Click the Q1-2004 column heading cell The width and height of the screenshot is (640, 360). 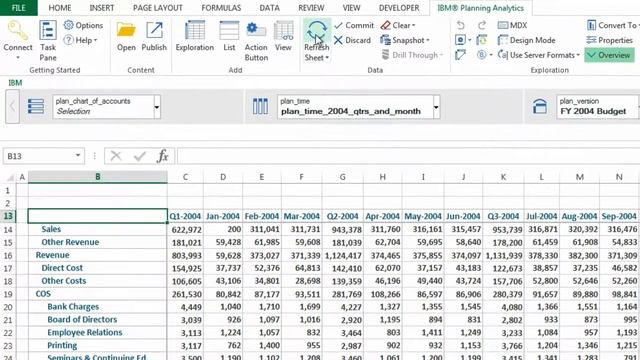(x=185, y=216)
